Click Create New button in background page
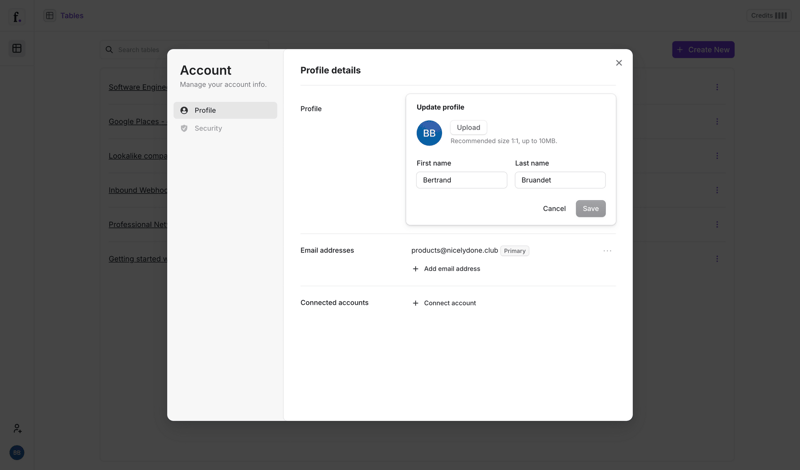The height and width of the screenshot is (470, 800). tap(703, 50)
